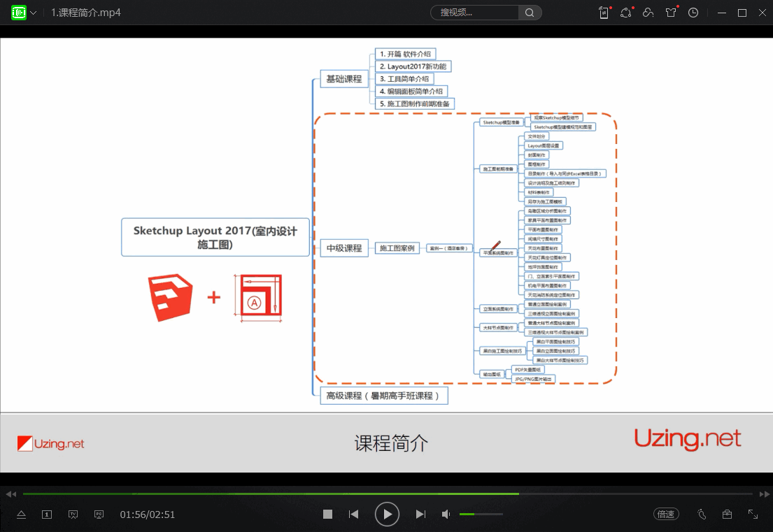Open the 倍速 playback speed button

tap(666, 515)
